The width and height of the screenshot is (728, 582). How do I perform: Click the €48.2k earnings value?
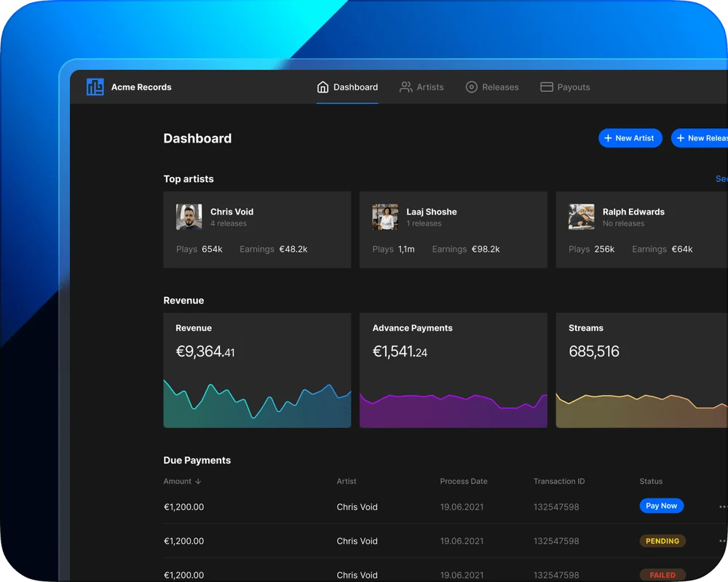coord(293,250)
